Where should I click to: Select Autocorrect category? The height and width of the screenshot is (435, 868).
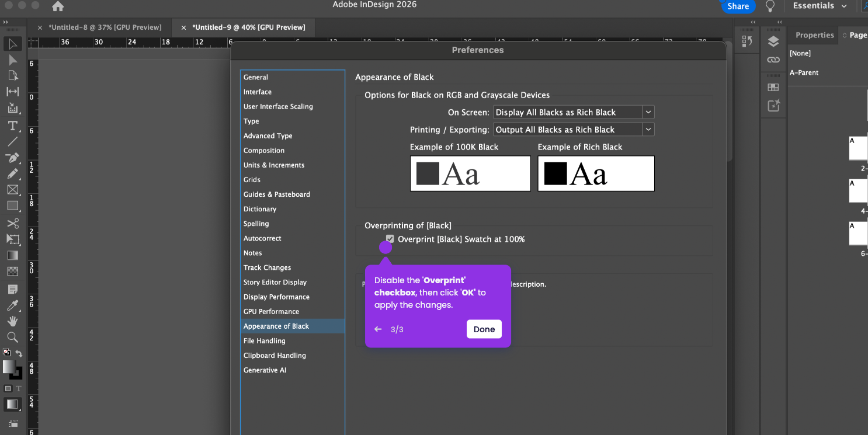(x=293, y=238)
